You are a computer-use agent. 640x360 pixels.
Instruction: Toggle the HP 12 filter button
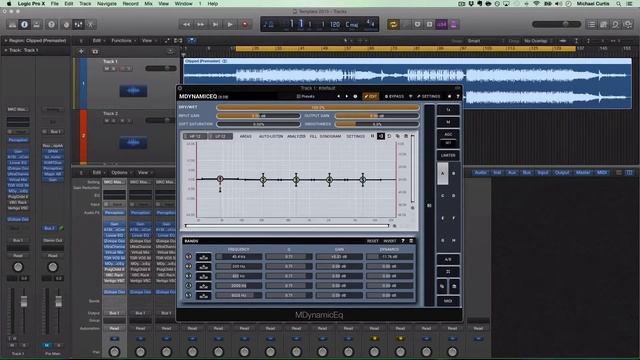click(195, 136)
